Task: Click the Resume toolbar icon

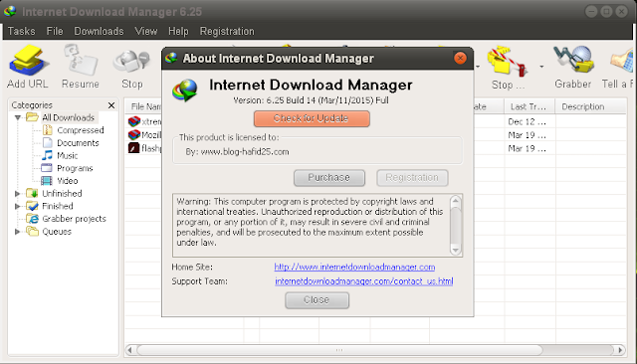Action: (x=81, y=61)
